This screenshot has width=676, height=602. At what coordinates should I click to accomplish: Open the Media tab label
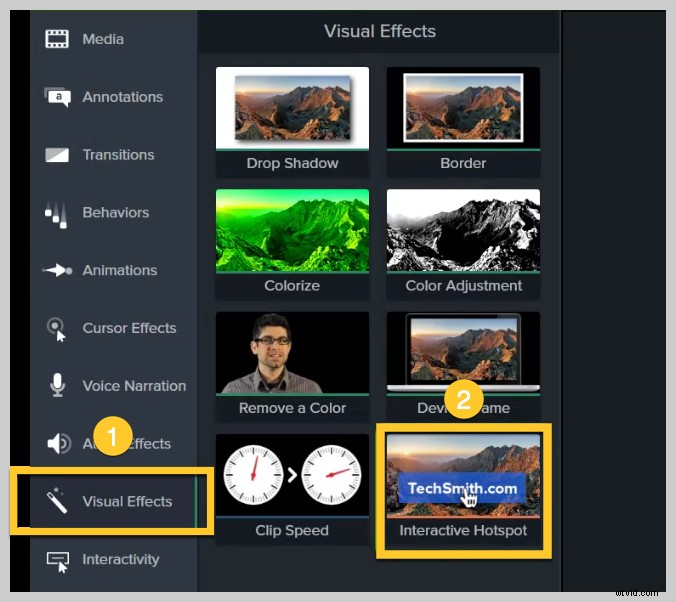click(103, 39)
